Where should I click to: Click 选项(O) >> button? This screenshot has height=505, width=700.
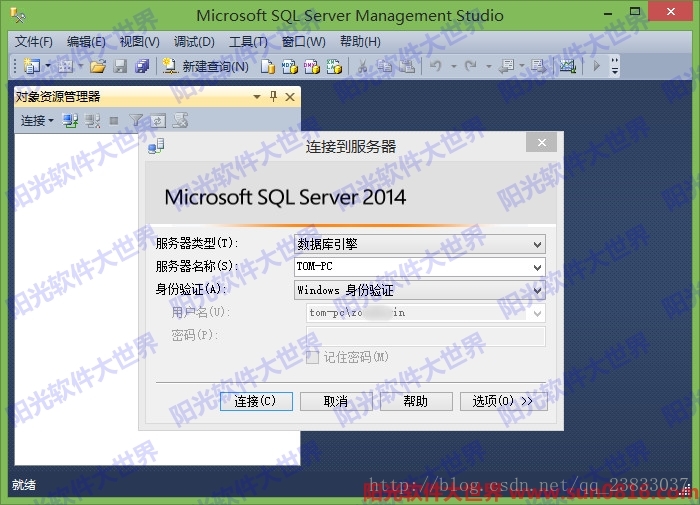[504, 401]
